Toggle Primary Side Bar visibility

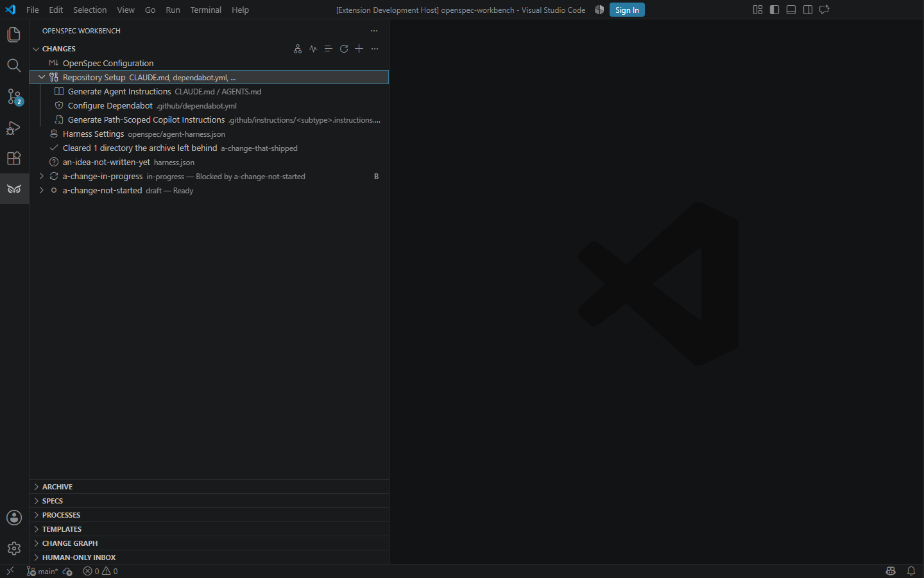pyautogui.click(x=774, y=10)
